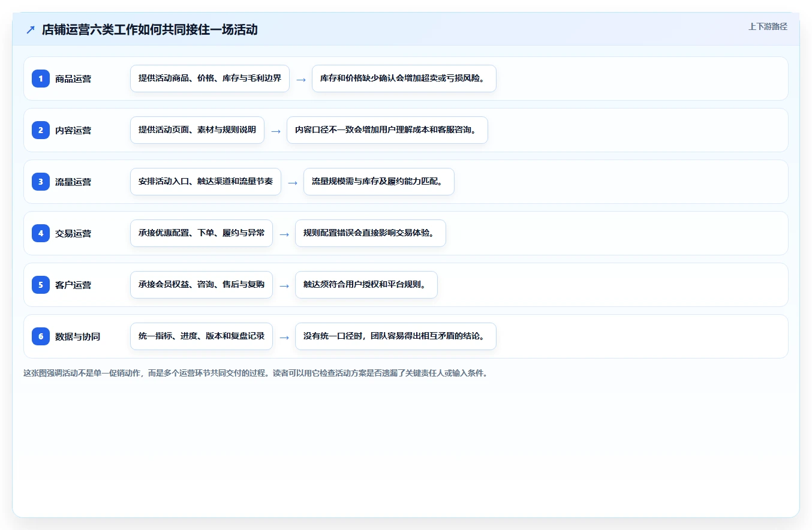
Task: Select the 流量运营 row label
Action: [73, 182]
